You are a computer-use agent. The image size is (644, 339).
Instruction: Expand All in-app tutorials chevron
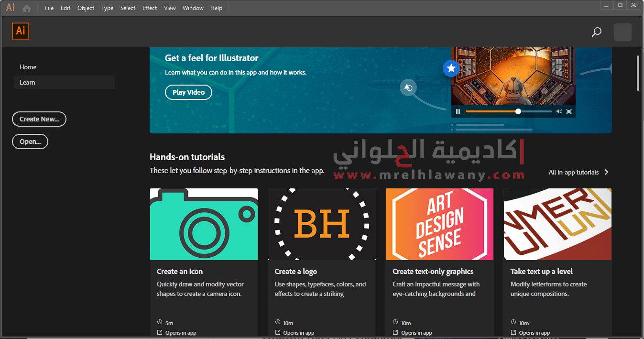606,172
